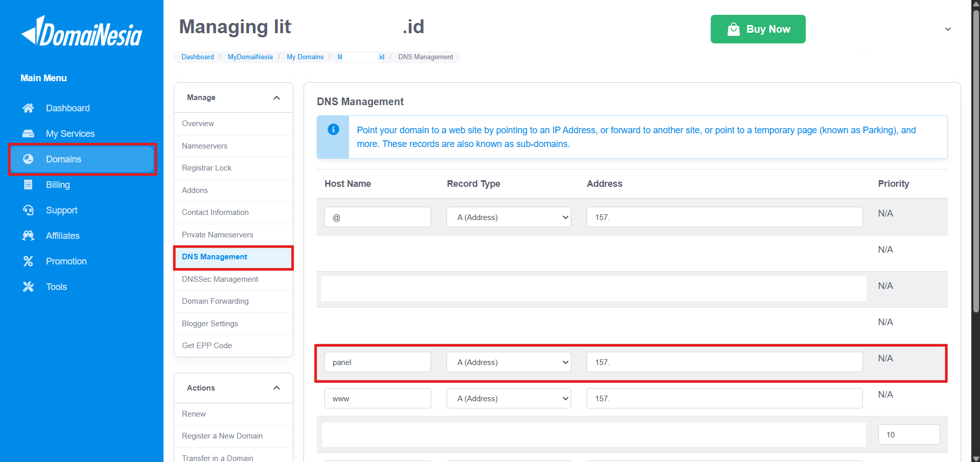
Task: Open the account dropdown arrow at top right
Action: (x=948, y=29)
